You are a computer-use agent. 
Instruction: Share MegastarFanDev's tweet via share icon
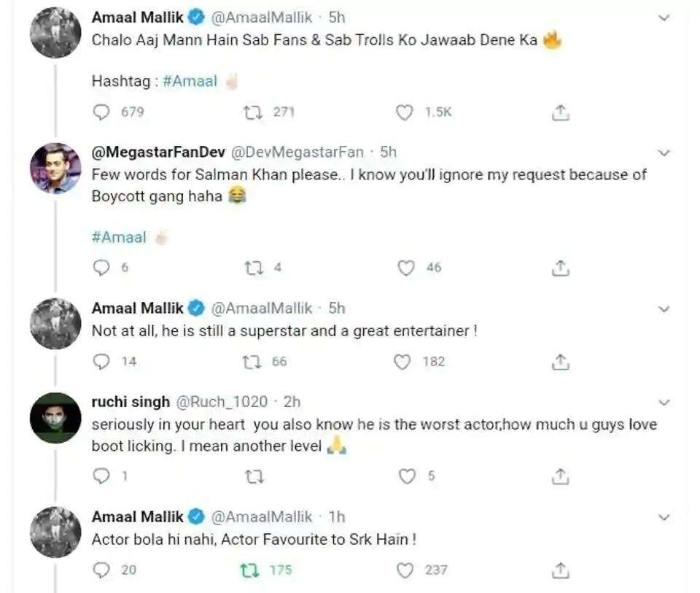pyautogui.click(x=560, y=268)
